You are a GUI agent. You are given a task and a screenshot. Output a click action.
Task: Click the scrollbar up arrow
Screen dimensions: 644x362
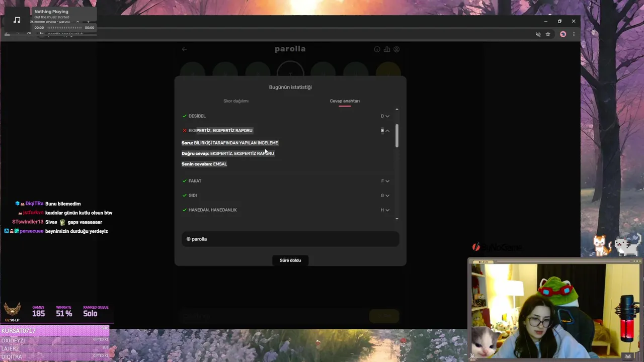(397, 110)
